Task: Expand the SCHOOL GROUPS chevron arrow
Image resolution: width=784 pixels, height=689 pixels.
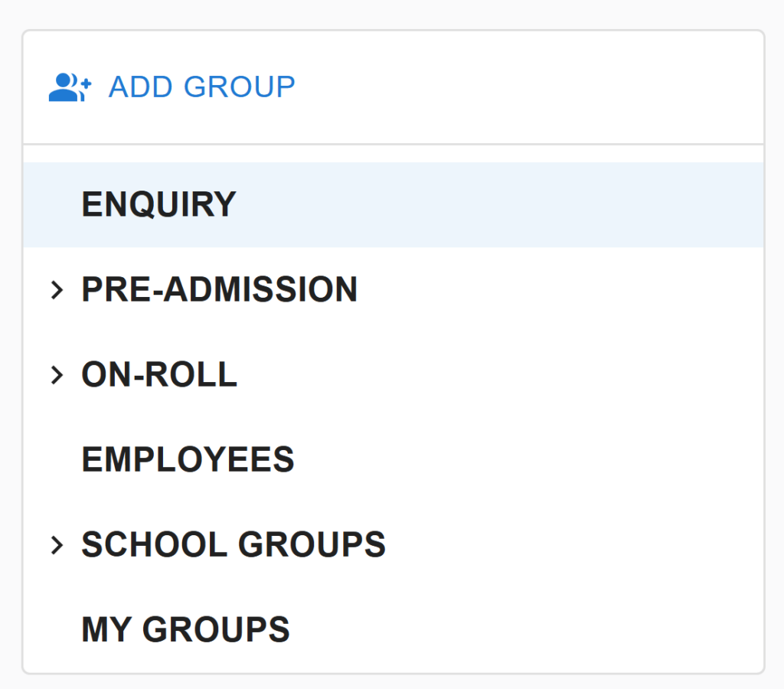Action: coord(56,545)
